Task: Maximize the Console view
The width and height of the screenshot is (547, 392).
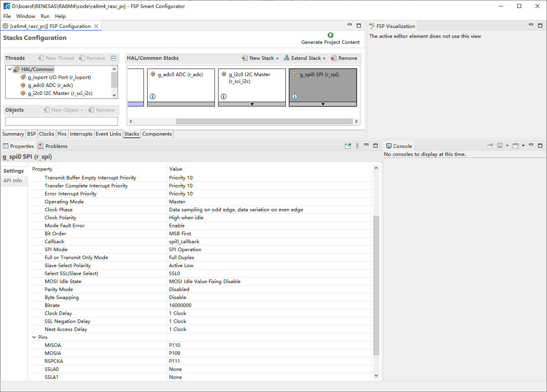Action: coord(540,146)
